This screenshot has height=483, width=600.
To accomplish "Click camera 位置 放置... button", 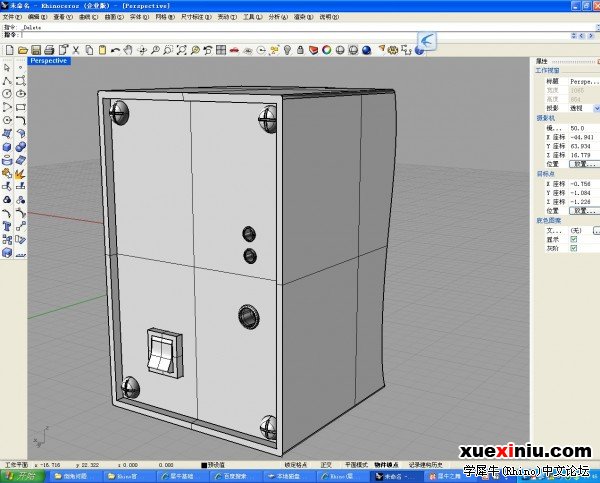I will tap(584, 164).
